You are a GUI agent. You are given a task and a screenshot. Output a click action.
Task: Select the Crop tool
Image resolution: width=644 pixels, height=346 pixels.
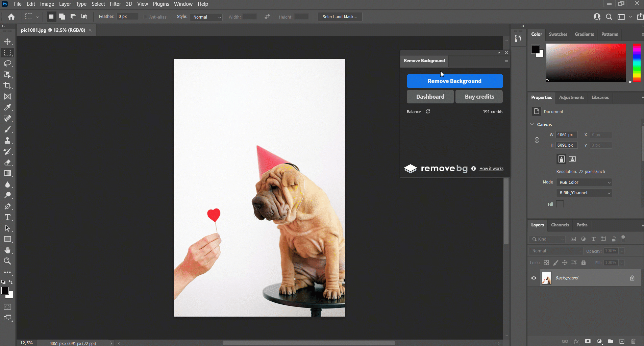click(7, 85)
